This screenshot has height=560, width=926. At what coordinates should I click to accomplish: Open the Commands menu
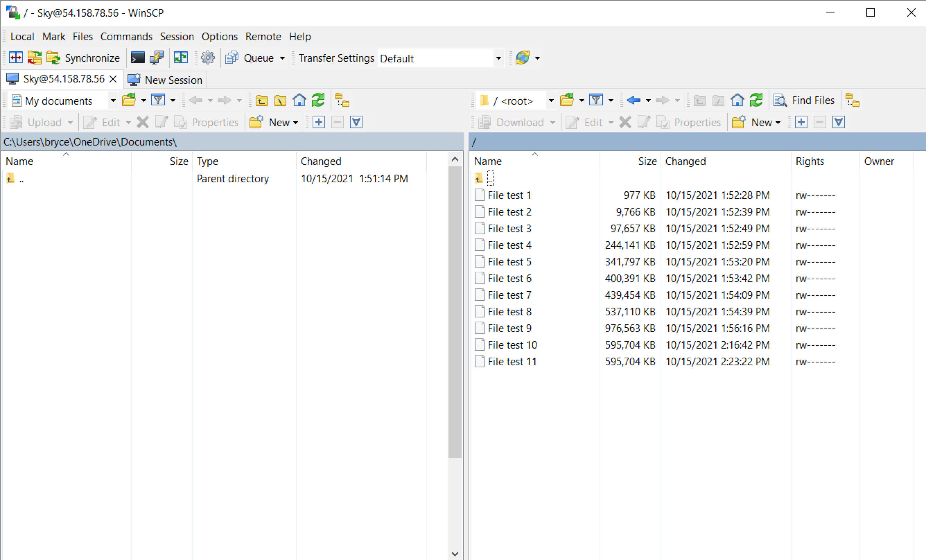126,36
